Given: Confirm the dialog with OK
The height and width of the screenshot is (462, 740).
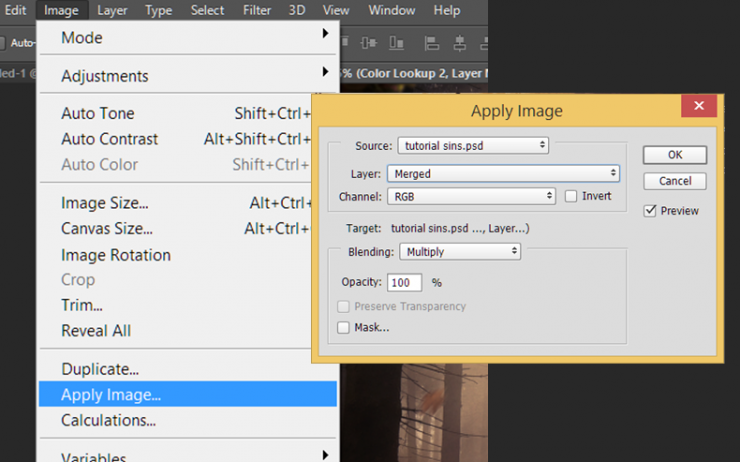Looking at the screenshot, I should coord(674,155).
